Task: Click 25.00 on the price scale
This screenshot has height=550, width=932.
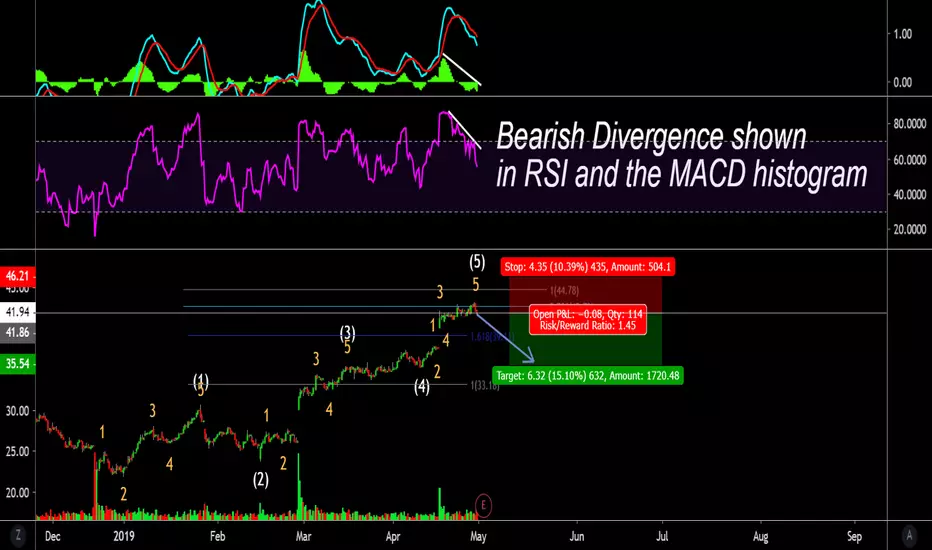Action: coord(17,451)
